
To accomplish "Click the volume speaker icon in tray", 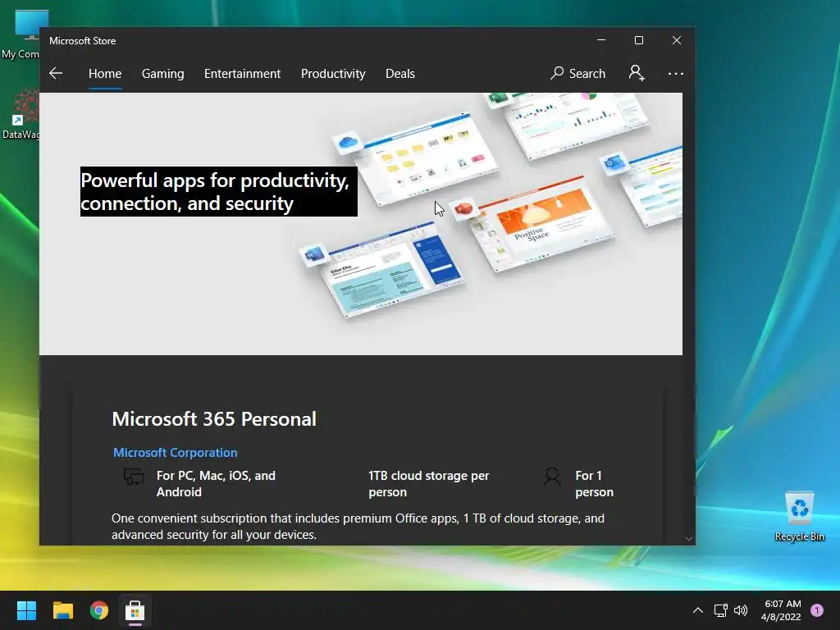I will [741, 610].
